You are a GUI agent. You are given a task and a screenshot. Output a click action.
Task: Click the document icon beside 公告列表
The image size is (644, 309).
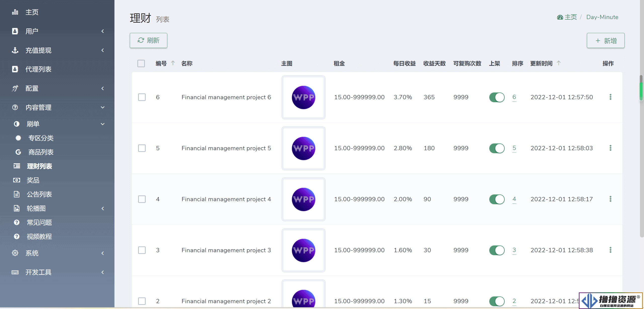(17, 194)
